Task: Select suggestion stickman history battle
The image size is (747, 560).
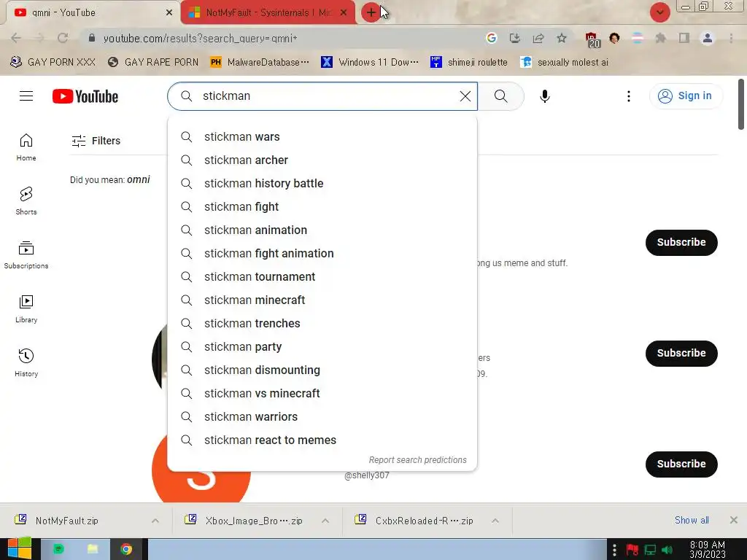Action: (322, 183)
